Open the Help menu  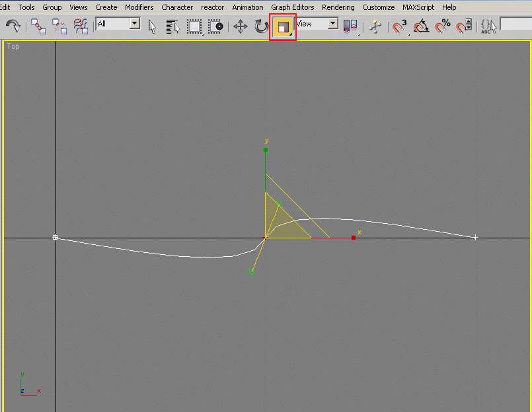(449, 7)
